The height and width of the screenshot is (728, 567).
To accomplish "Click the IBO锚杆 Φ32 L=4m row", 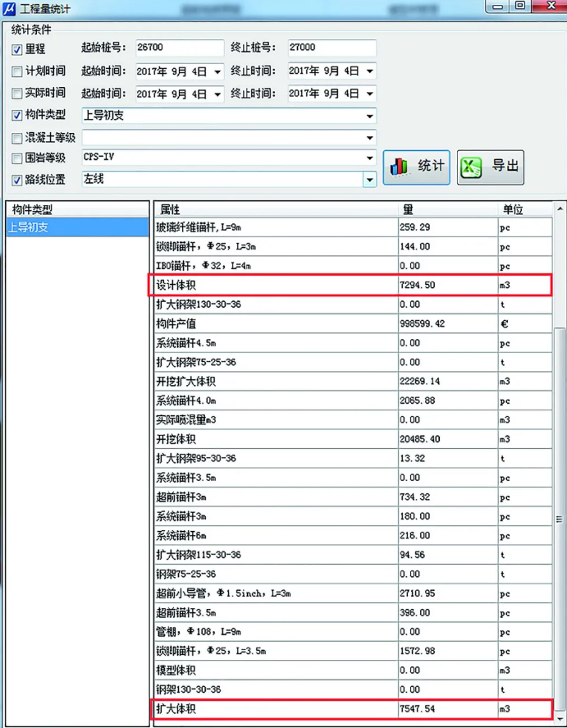I will pos(354,266).
